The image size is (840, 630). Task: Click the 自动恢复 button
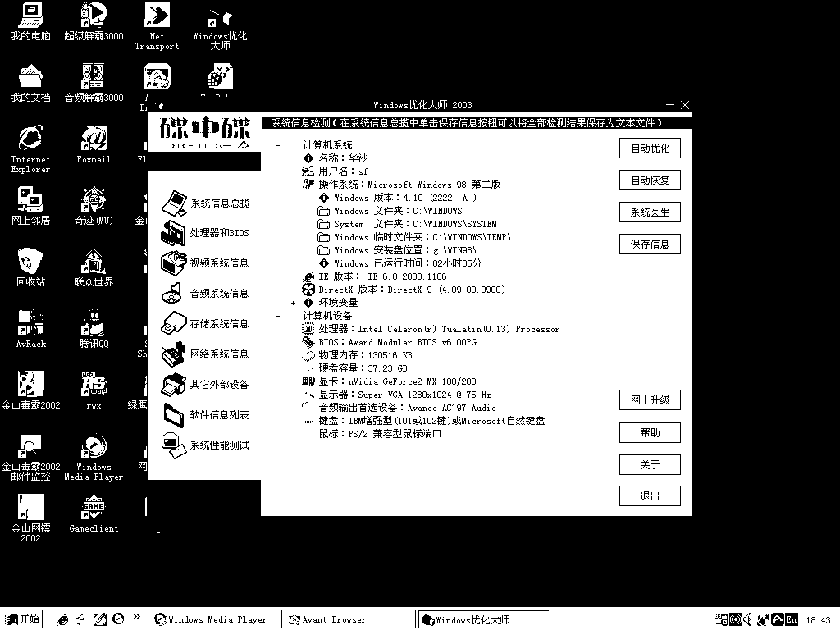tap(650, 180)
